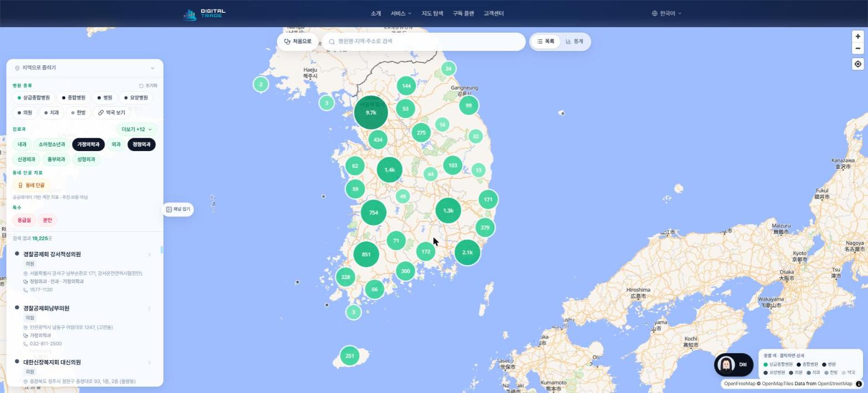Toggle the 정형외과 department filter
Image resolution: width=868 pixels, height=393 pixels.
click(x=142, y=144)
